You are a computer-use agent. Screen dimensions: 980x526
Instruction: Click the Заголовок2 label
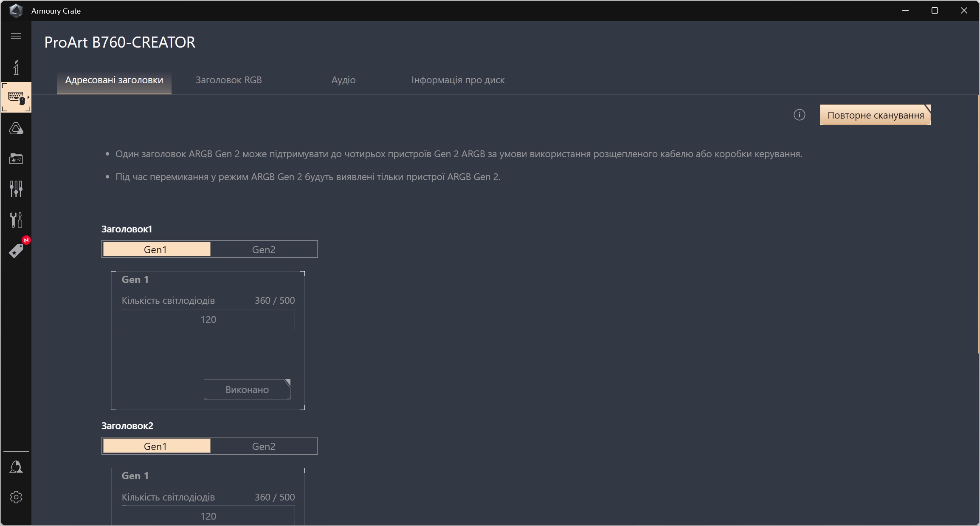click(127, 426)
